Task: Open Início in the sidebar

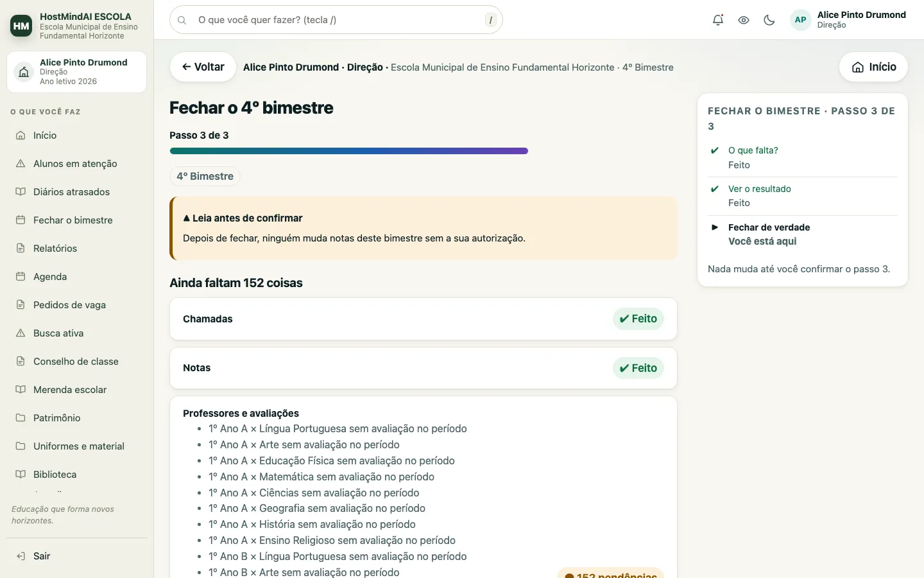Action: 77,136
